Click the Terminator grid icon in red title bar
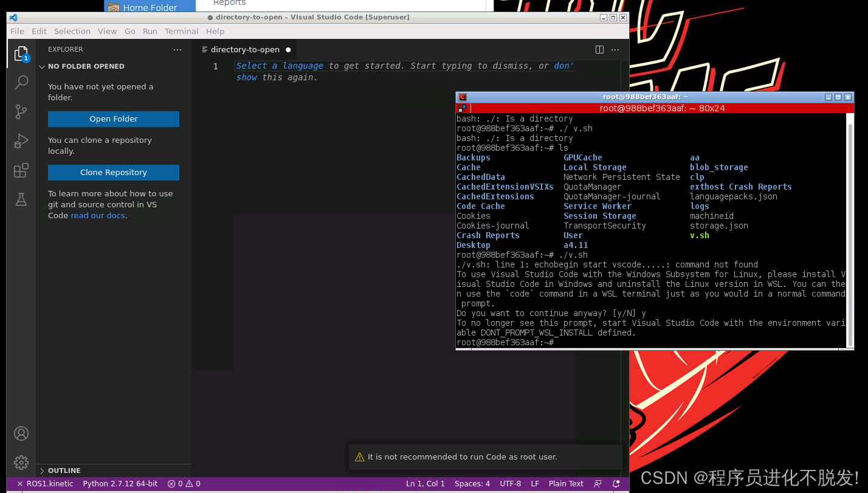 click(x=463, y=108)
